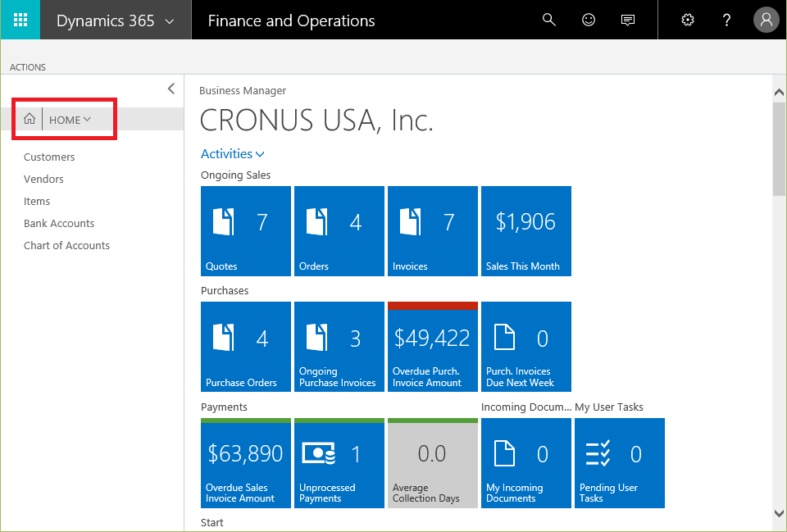Open the Unprocessed Payments tile

(339, 463)
